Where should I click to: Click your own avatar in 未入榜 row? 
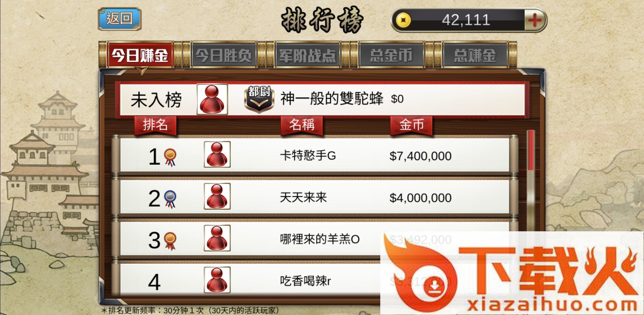tap(212, 99)
